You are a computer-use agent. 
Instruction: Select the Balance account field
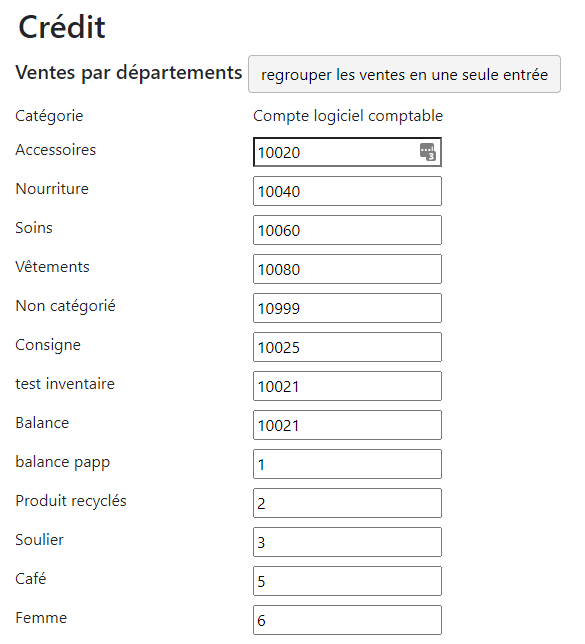[x=347, y=425]
